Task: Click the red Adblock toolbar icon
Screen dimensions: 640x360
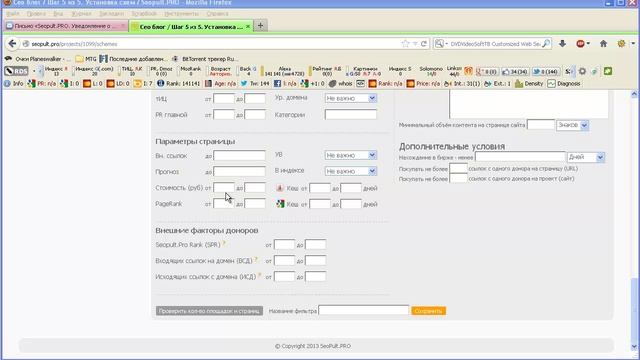Action: point(580,44)
